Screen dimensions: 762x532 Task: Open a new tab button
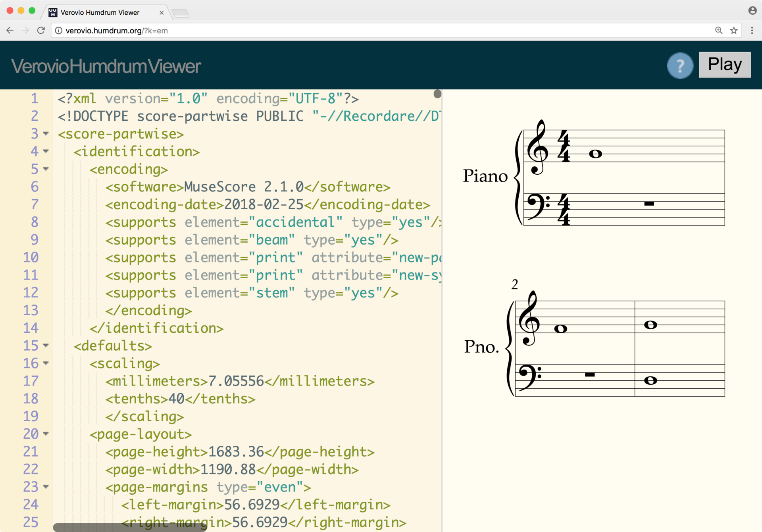(x=181, y=13)
